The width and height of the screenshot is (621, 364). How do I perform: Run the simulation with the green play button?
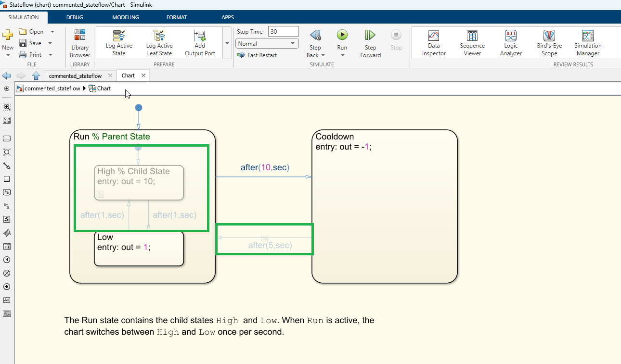[342, 35]
